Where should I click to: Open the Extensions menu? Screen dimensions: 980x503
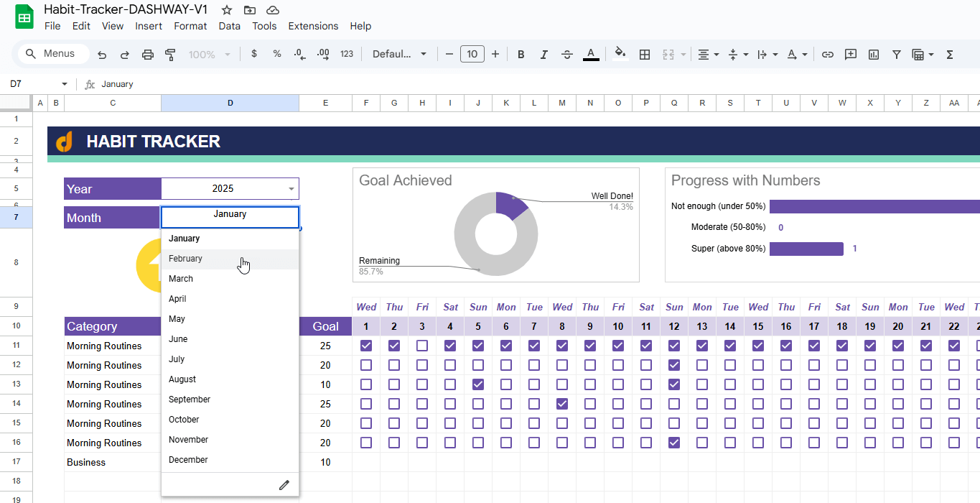click(313, 26)
